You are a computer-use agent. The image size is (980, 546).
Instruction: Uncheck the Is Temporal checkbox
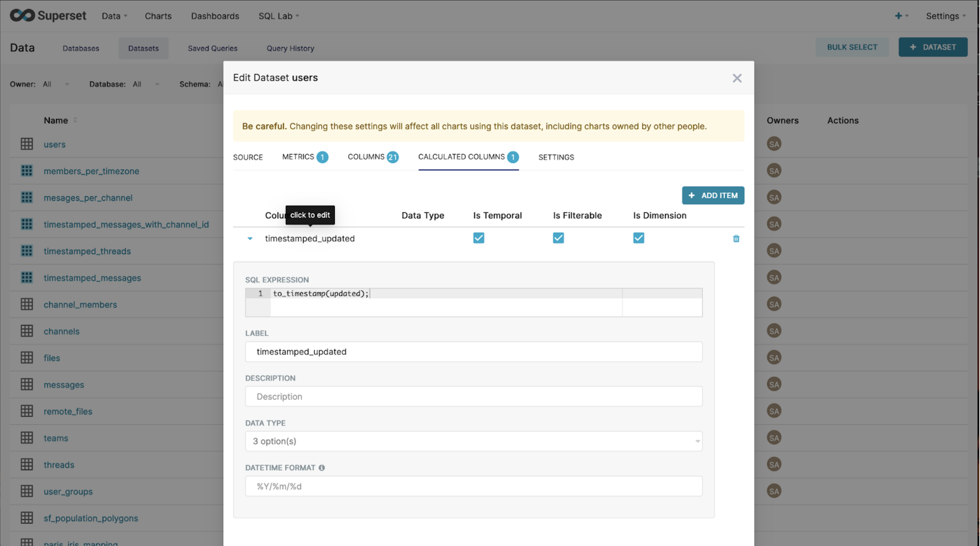(x=479, y=238)
